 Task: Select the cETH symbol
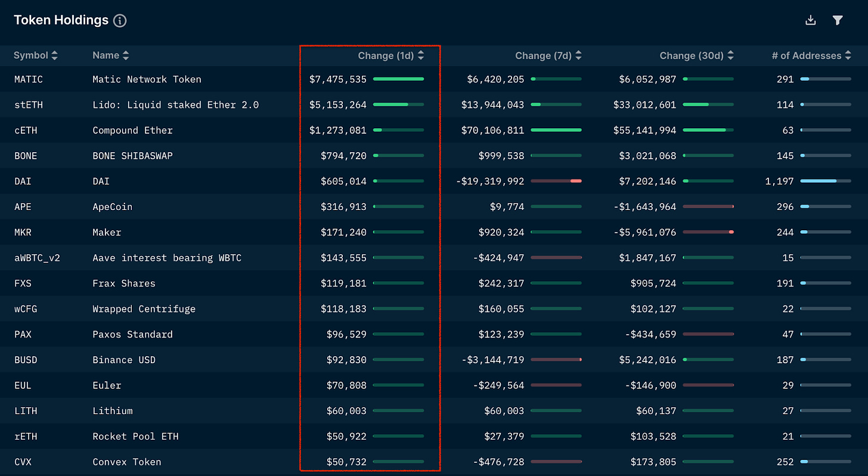point(26,131)
